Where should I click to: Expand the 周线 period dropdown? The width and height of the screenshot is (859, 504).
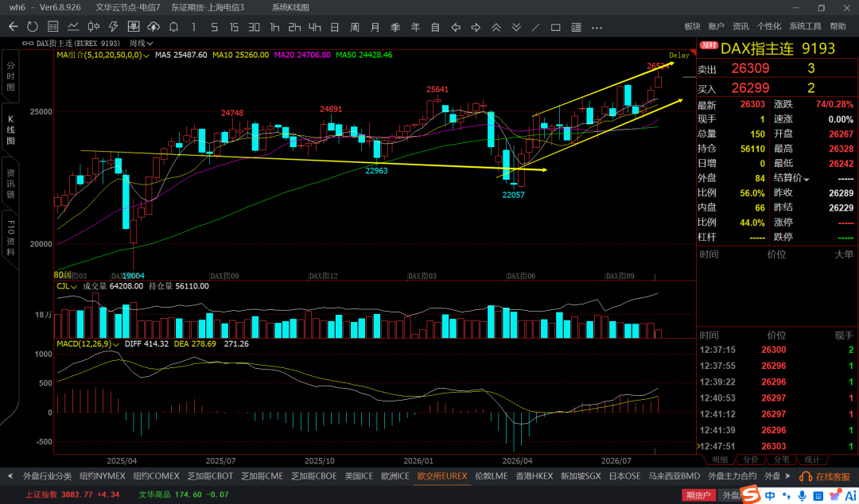pyautogui.click(x=142, y=43)
